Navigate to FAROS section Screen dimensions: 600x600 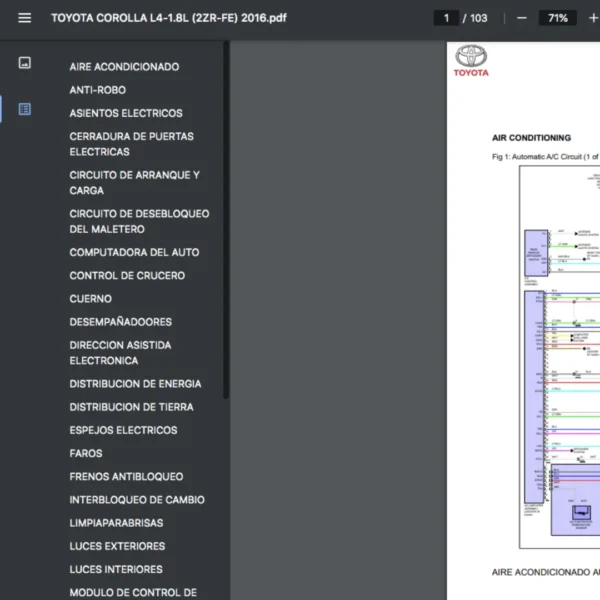tap(86, 453)
